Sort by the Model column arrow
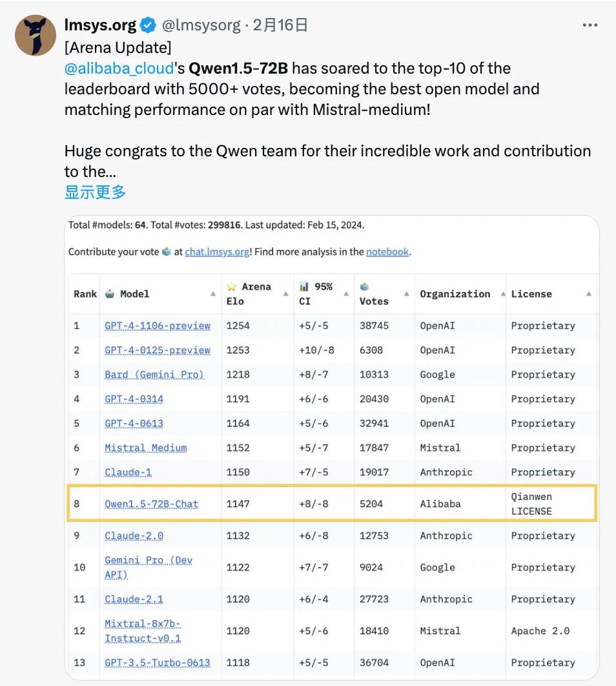The width and height of the screenshot is (616, 686). (213, 294)
